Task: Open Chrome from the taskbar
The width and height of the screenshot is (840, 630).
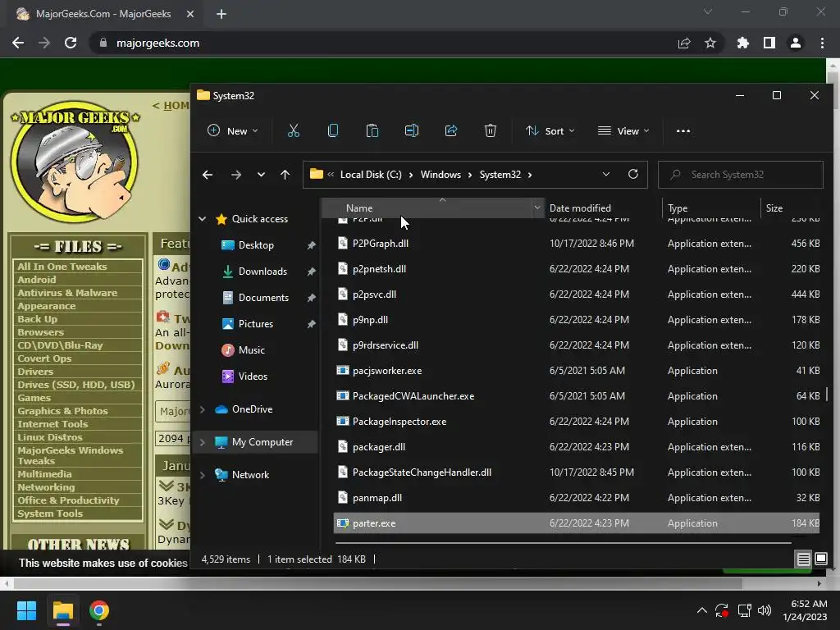Action: (99, 610)
